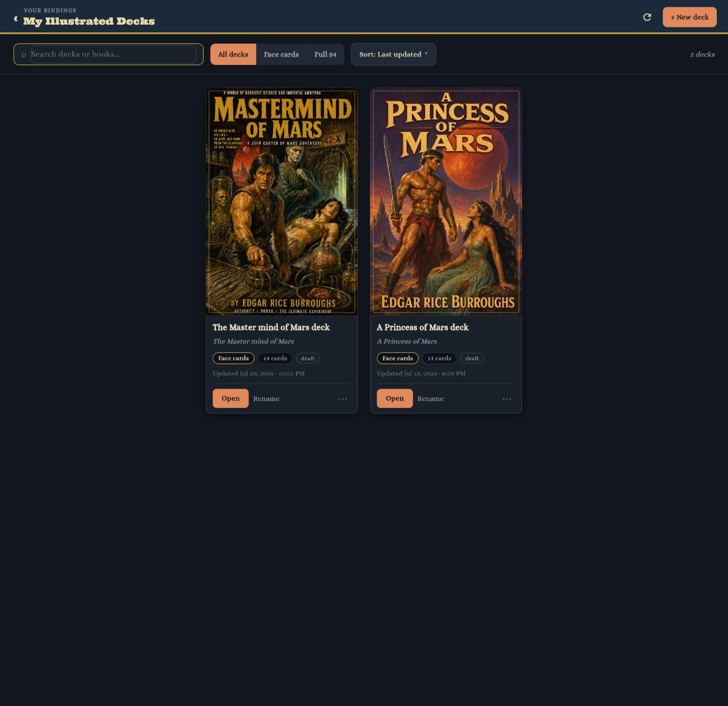Open the three-dot menu for Master mind deck
This screenshot has width=728, height=706.
[x=342, y=399]
